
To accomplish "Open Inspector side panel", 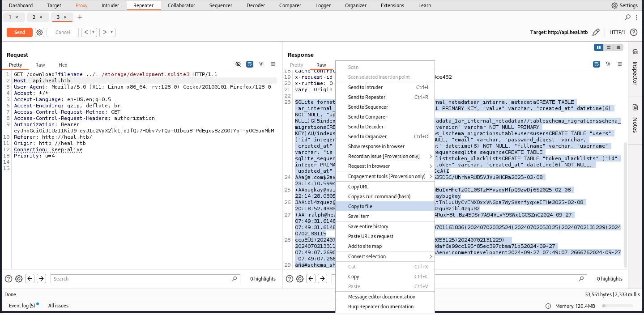I will (635, 67).
